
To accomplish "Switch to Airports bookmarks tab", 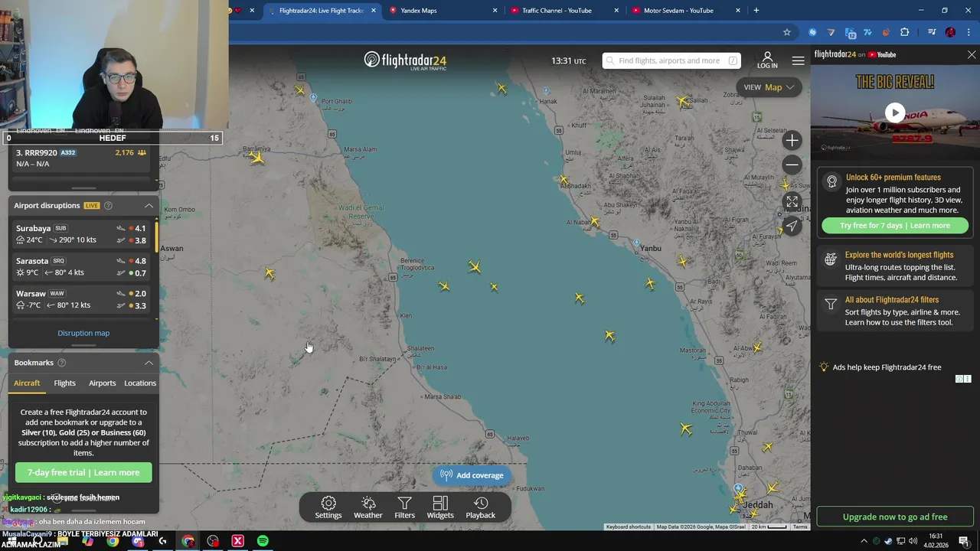I will 102,383.
